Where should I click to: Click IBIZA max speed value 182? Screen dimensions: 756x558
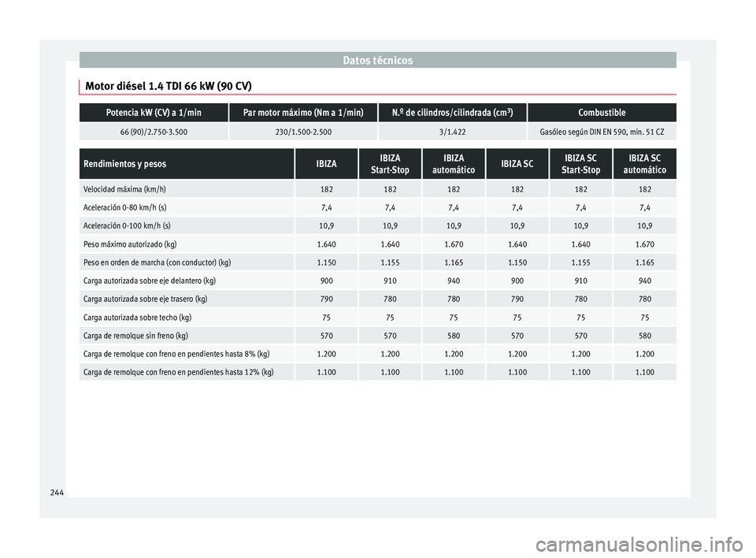coord(326,189)
